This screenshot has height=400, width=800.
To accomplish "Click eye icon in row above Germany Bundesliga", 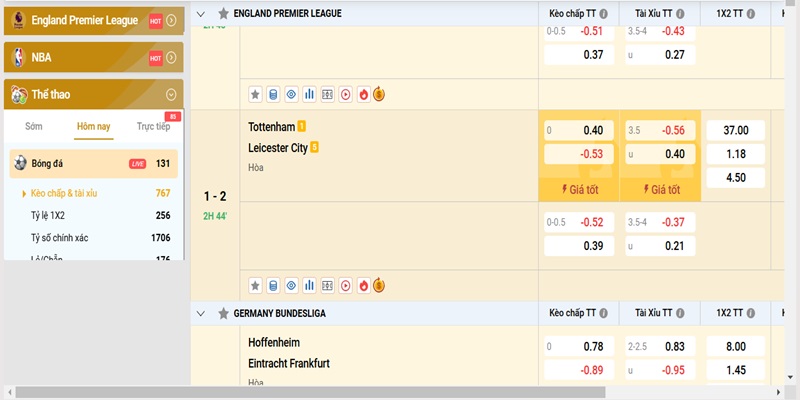I will [291, 285].
